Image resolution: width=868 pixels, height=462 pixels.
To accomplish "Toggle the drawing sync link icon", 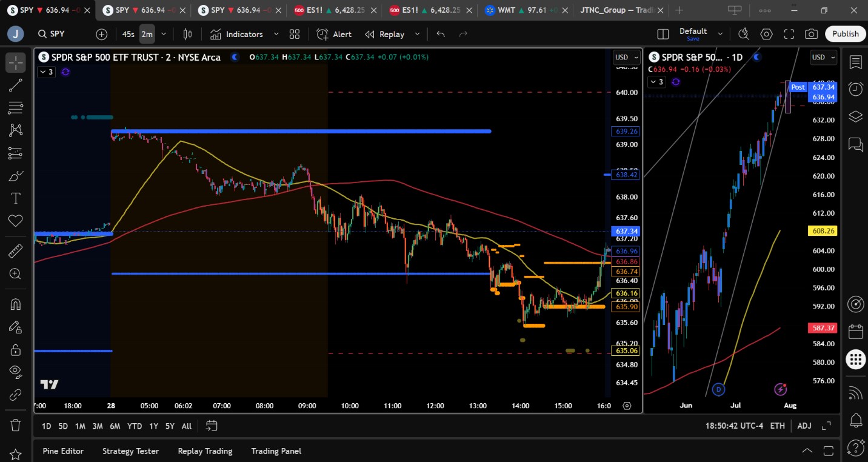I will [x=16, y=395].
